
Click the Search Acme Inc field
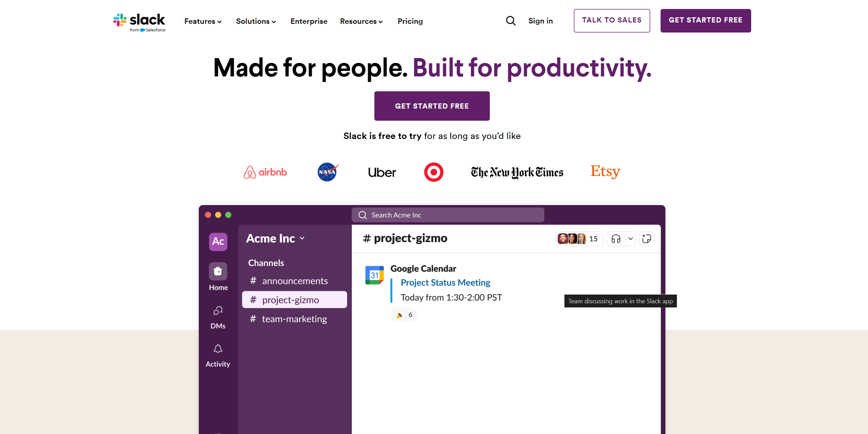pos(448,215)
